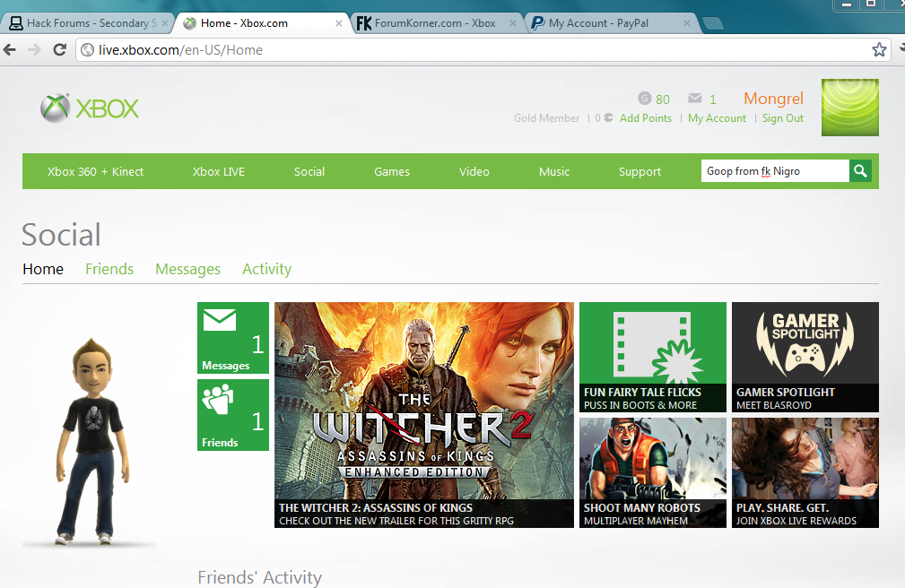Open the Support menu
The width and height of the screenshot is (905, 588).
pos(640,171)
